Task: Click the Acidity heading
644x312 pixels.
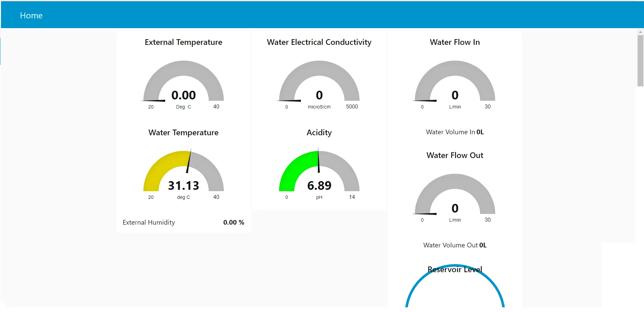Action: click(319, 133)
